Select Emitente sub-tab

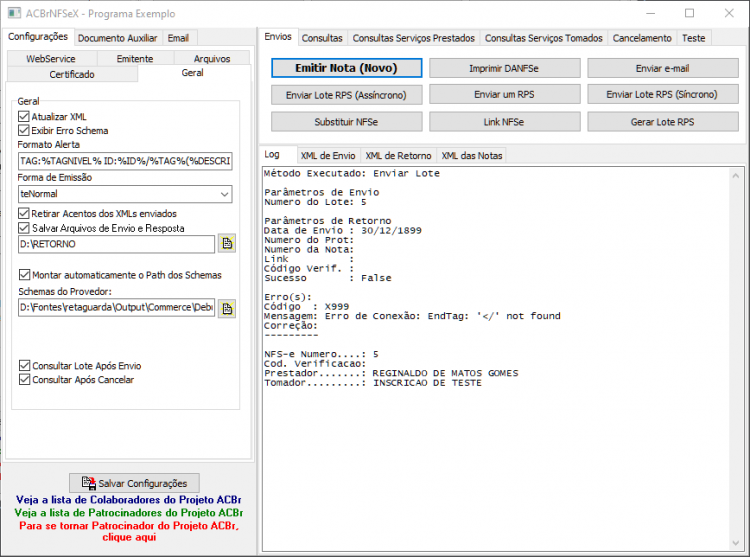pos(135,59)
